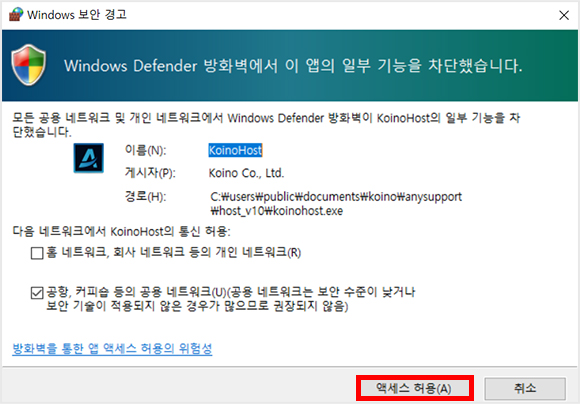Image resolution: width=580 pixels, height=404 pixels.
Task: Enable the 개인 네트워크(R) checkbox
Action: click(37, 253)
